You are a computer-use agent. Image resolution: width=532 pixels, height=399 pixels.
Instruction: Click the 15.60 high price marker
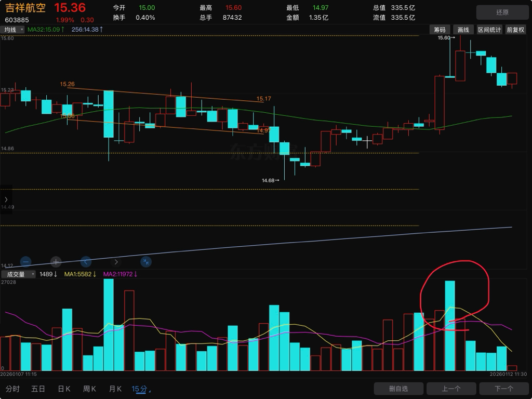click(446, 37)
